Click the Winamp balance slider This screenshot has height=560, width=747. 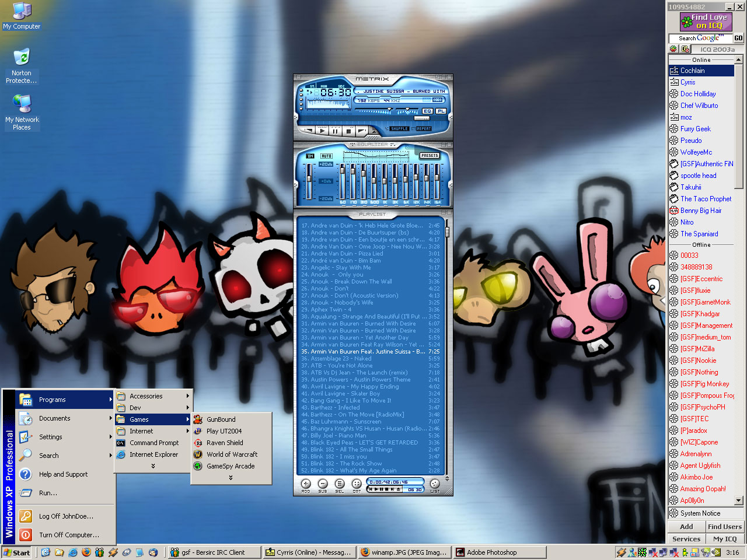click(x=407, y=110)
